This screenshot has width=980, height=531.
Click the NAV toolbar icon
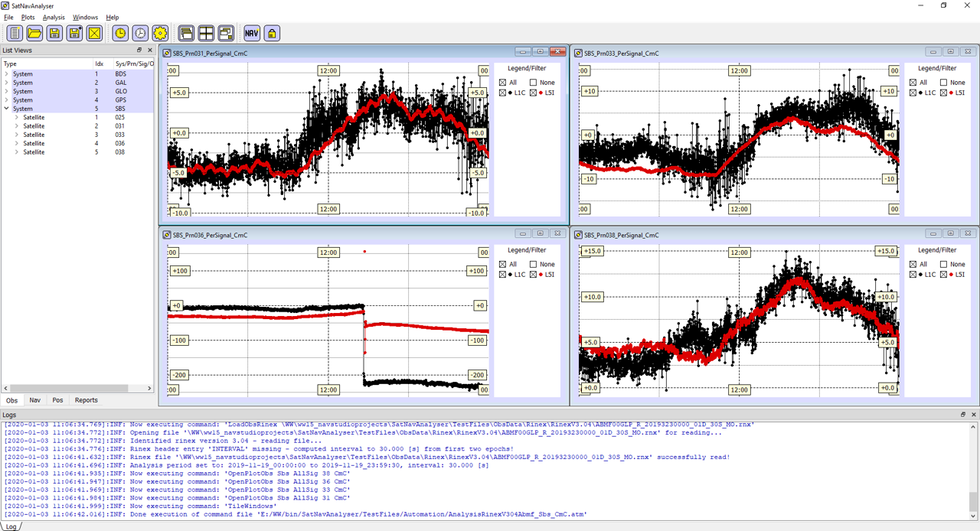point(252,33)
